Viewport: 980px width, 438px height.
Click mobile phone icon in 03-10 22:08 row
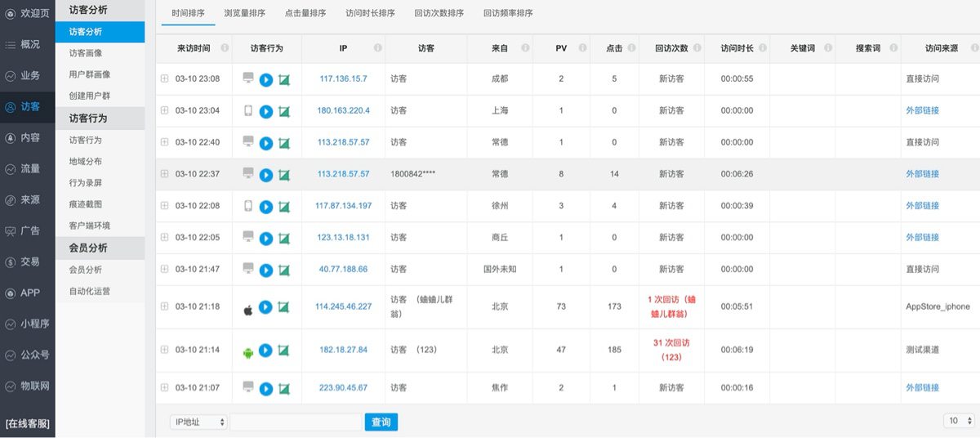248,206
